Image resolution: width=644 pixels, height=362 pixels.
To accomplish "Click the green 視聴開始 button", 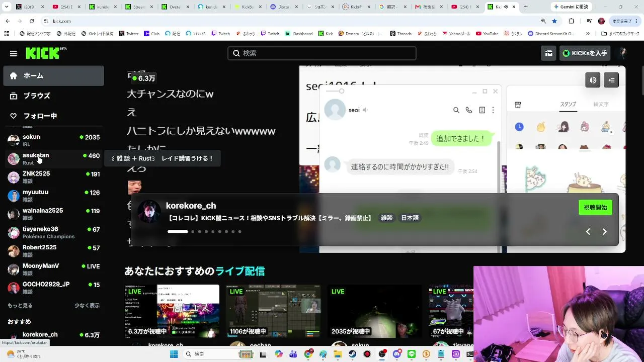I will point(595,207).
